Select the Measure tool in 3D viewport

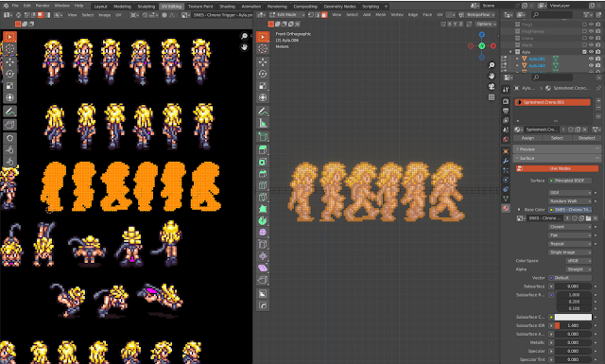[263, 124]
